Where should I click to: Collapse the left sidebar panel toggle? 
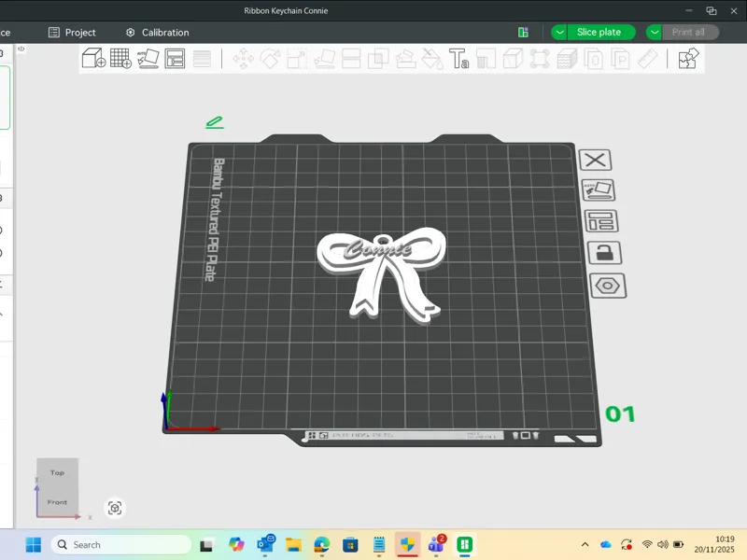[21, 49]
